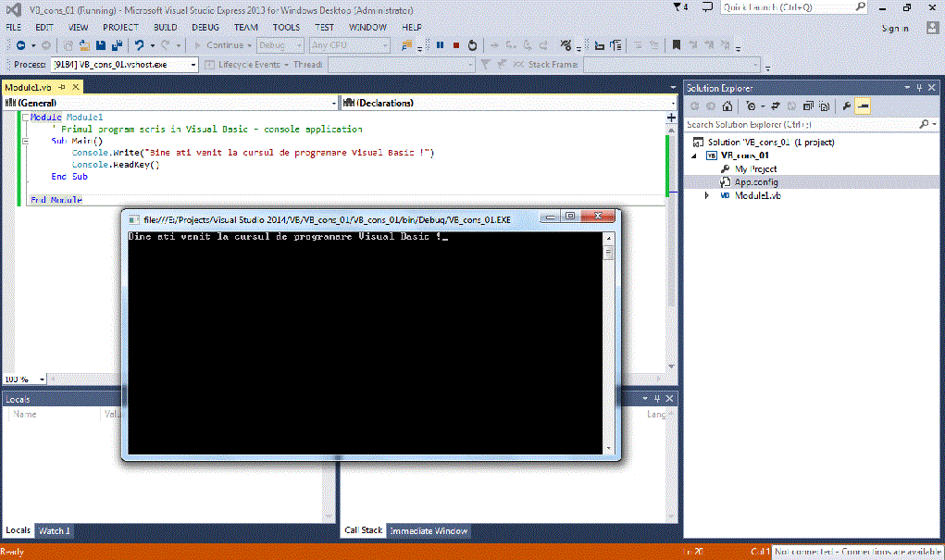Expand the Module1.vb tree node
This screenshot has height=560, width=945.
[707, 196]
